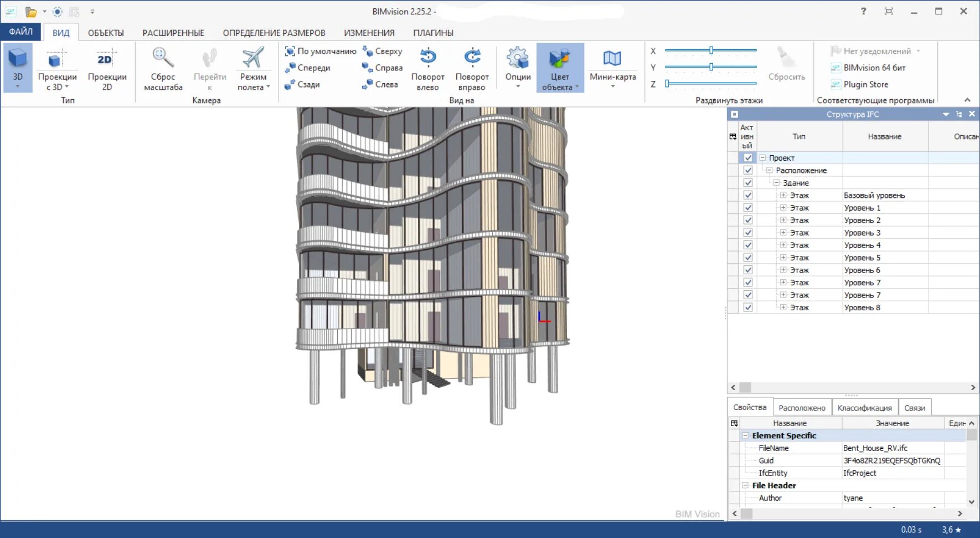Switch to the Классификация properties tab

coord(864,408)
